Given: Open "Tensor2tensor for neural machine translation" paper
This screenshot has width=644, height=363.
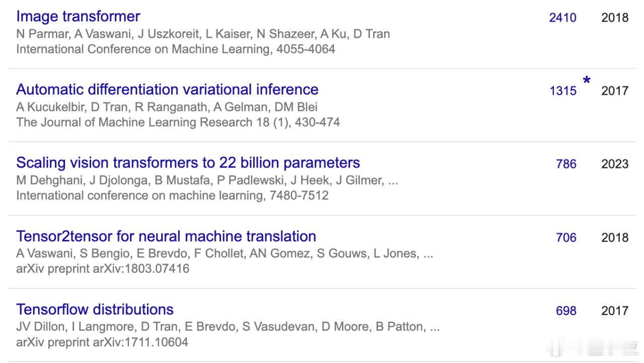Looking at the screenshot, I should click(166, 236).
